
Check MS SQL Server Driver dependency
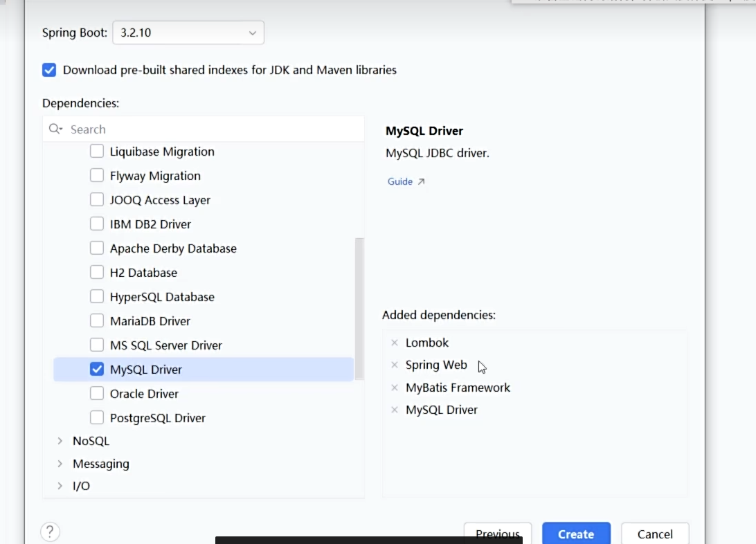pyautogui.click(x=97, y=345)
